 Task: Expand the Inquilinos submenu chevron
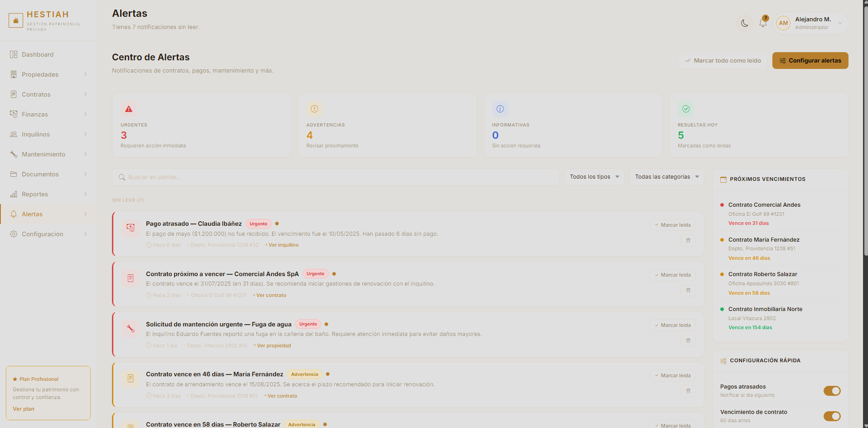tap(85, 134)
